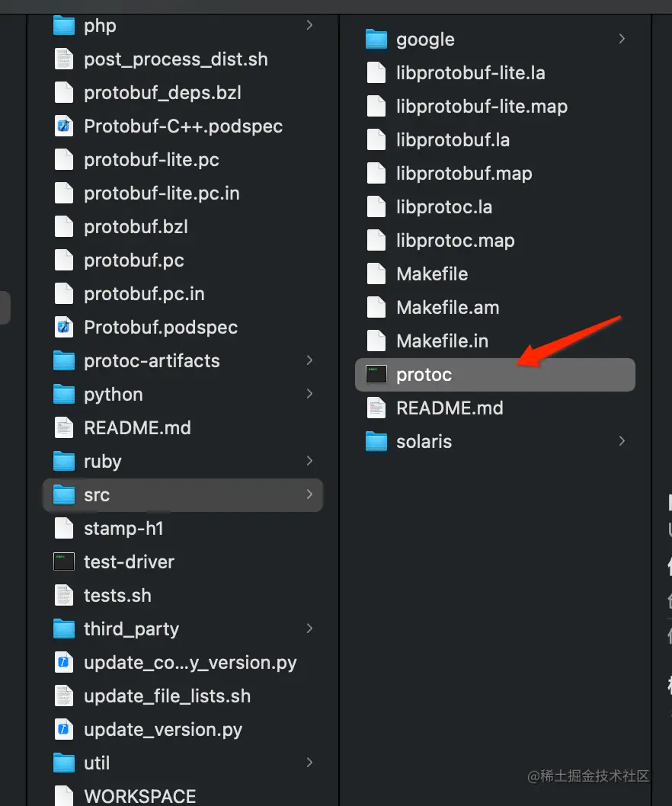Click the libprotobuf-lite.la file icon
The width and height of the screenshot is (672, 806).
point(376,72)
